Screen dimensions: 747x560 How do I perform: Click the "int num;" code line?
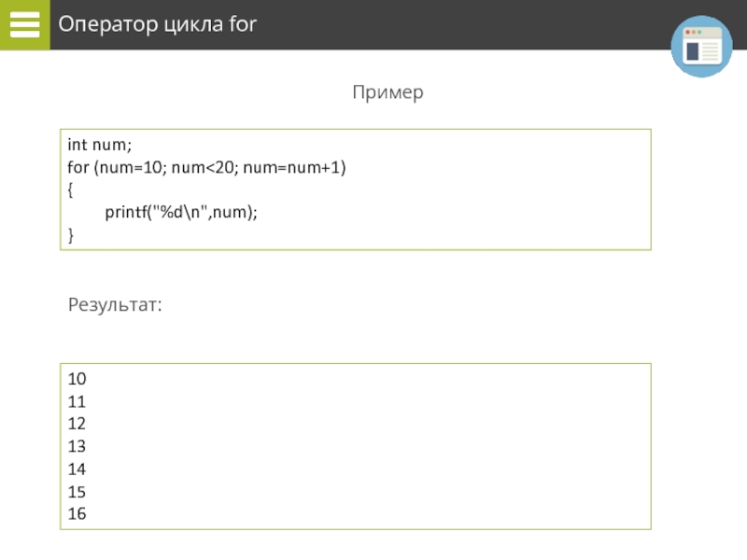[x=100, y=145]
